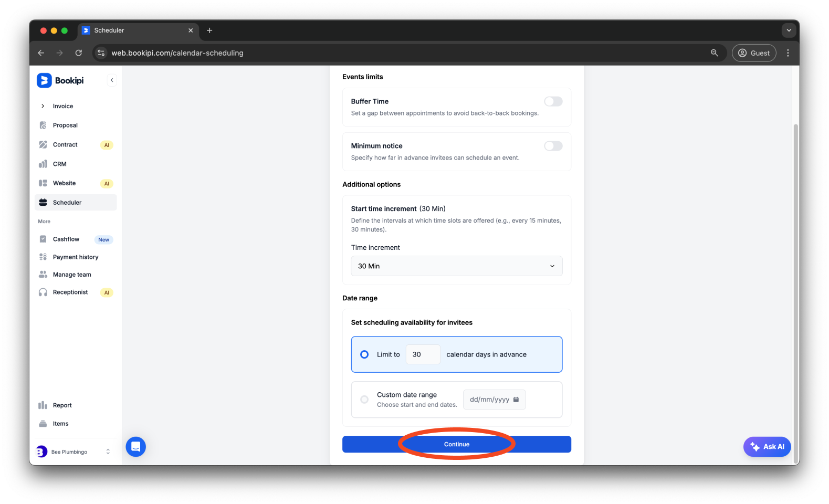Click the Events limits heading
This screenshot has height=504, width=829.
(x=363, y=77)
